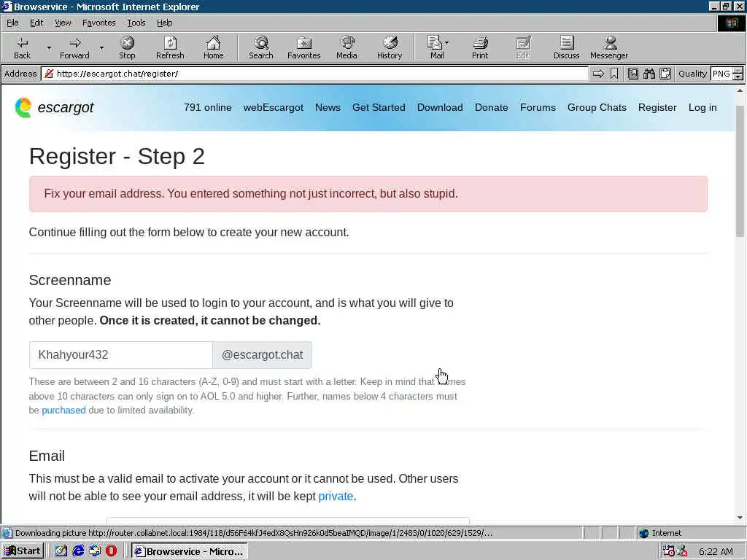The image size is (747, 560).
Task: Open the View menu
Action: pyautogui.click(x=63, y=23)
